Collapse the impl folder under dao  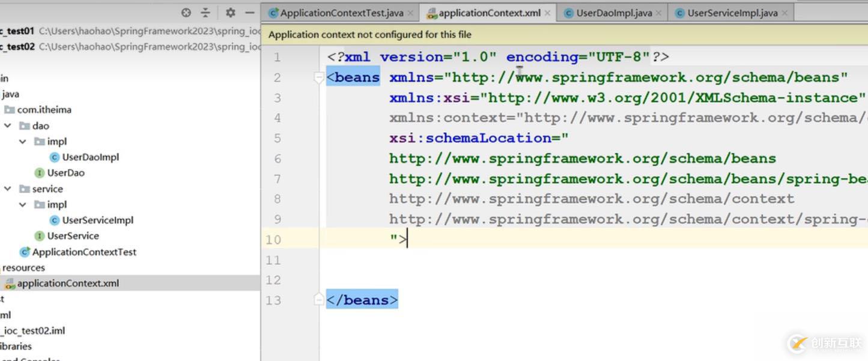tap(23, 142)
